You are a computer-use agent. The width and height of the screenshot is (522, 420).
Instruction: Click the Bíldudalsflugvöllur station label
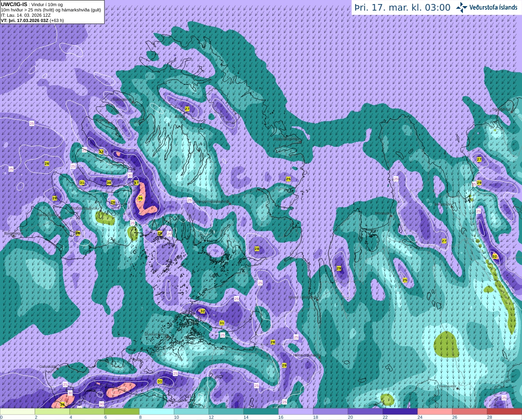click(85, 208)
